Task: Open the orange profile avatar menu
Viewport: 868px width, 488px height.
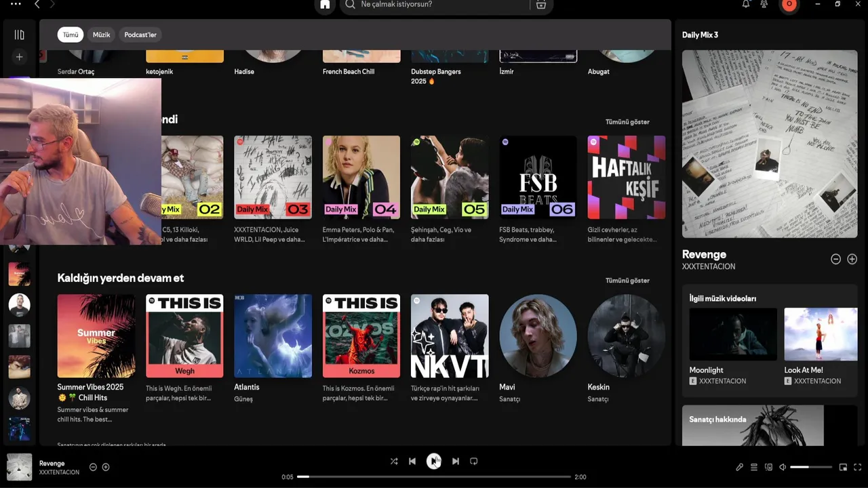Action: [789, 5]
